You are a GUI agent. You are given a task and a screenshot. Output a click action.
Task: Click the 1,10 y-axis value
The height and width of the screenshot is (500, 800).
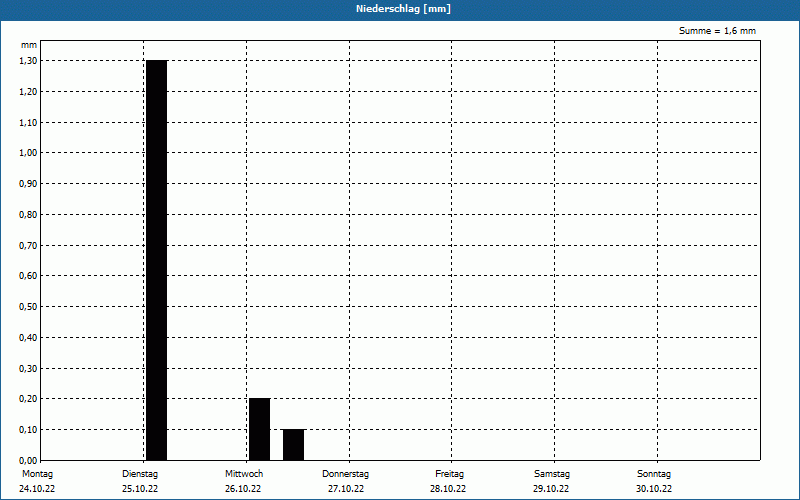pos(28,122)
